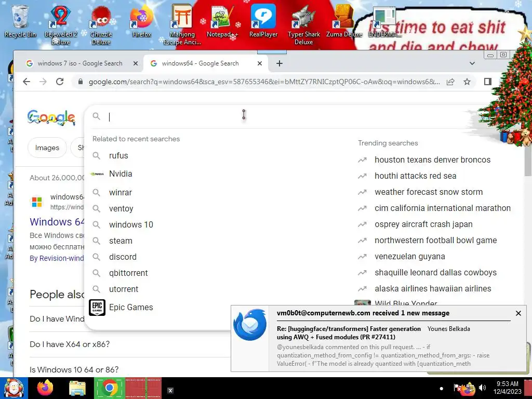The height and width of the screenshot is (399, 532).
Task: Open trending cim california international marathon
Action: (x=443, y=208)
